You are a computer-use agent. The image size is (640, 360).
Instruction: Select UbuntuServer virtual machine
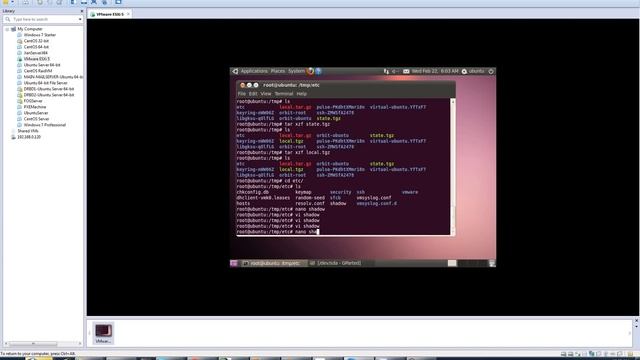pyautogui.click(x=36, y=113)
